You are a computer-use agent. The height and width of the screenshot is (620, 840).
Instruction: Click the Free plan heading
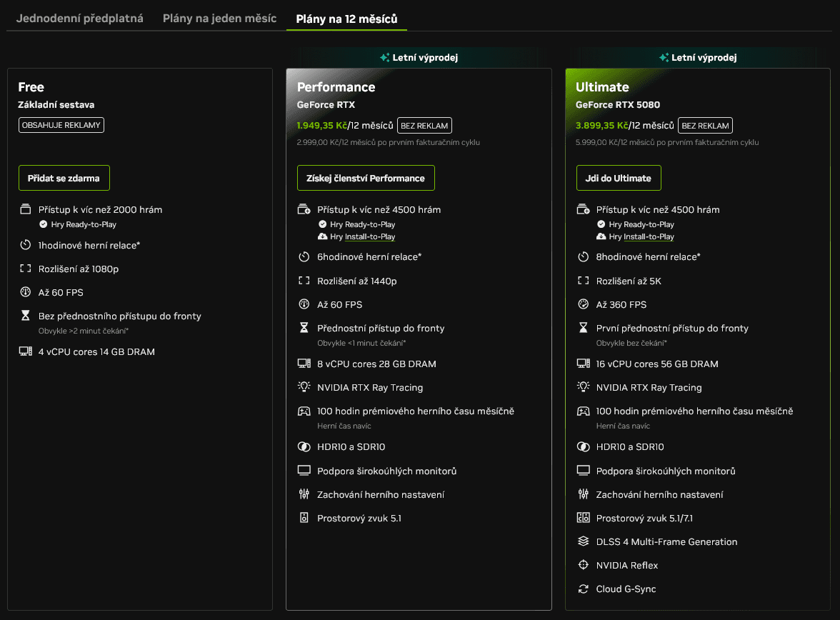31,87
